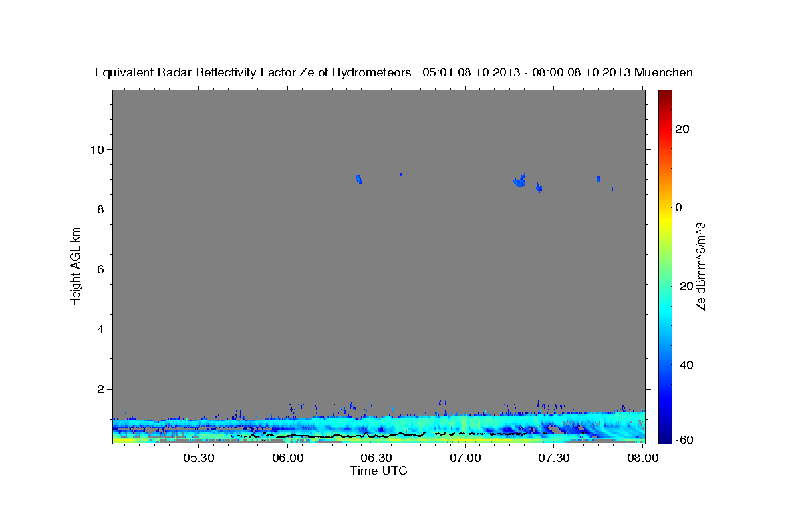Click the blue echo cluster near 9 km after 07:15
Image resolution: width=798 pixels, height=532 pixels.
coord(520,180)
